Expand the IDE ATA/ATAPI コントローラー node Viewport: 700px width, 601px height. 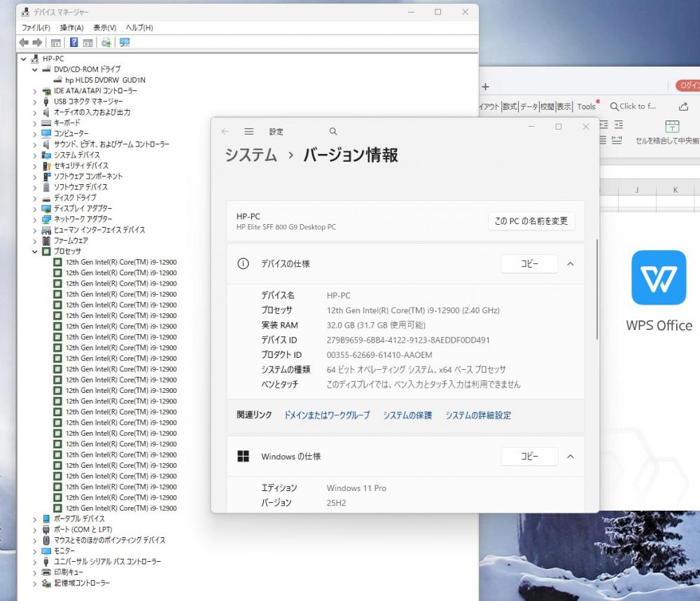(35, 90)
